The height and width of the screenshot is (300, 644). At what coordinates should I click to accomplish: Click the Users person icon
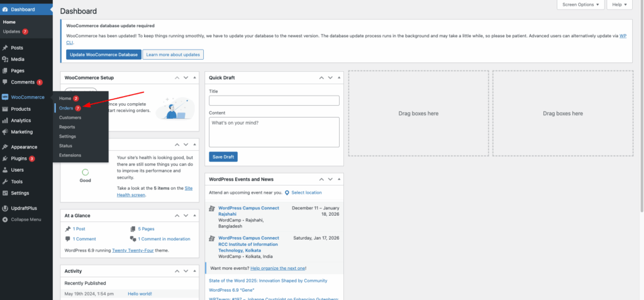pyautogui.click(x=5, y=170)
